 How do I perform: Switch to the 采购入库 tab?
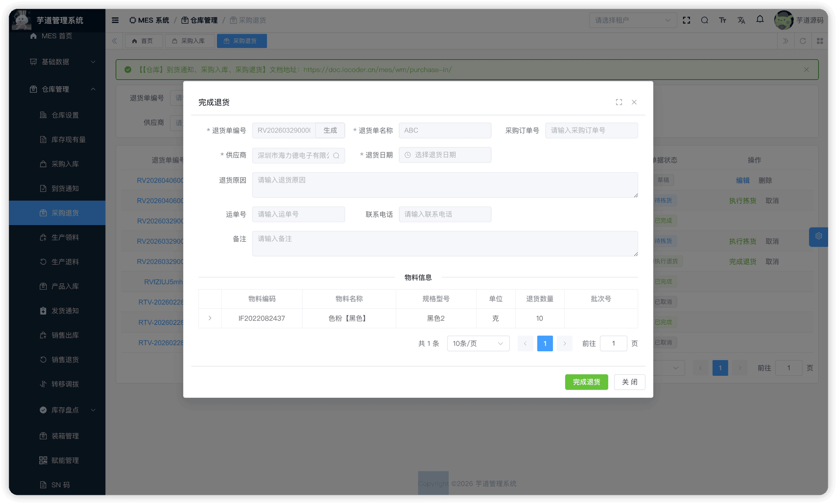pyautogui.click(x=189, y=41)
